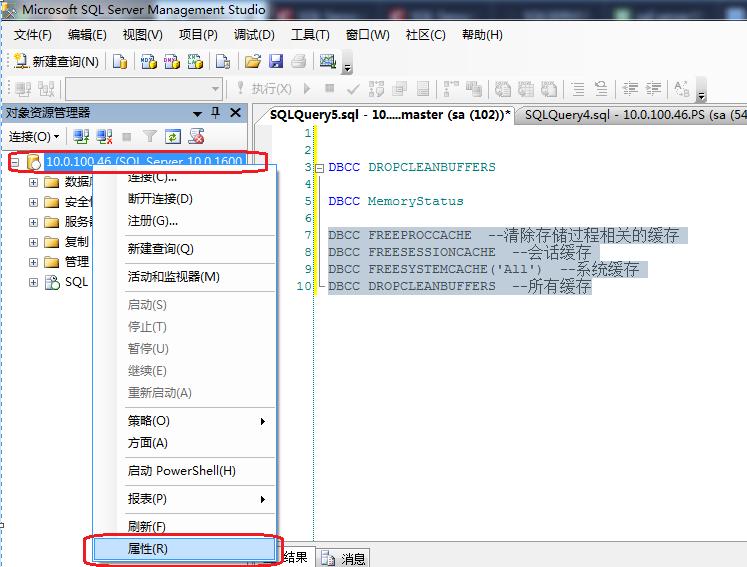Click the Stop icon in Object Explorer toolbar
This screenshot has width=747, height=567.
(127, 137)
